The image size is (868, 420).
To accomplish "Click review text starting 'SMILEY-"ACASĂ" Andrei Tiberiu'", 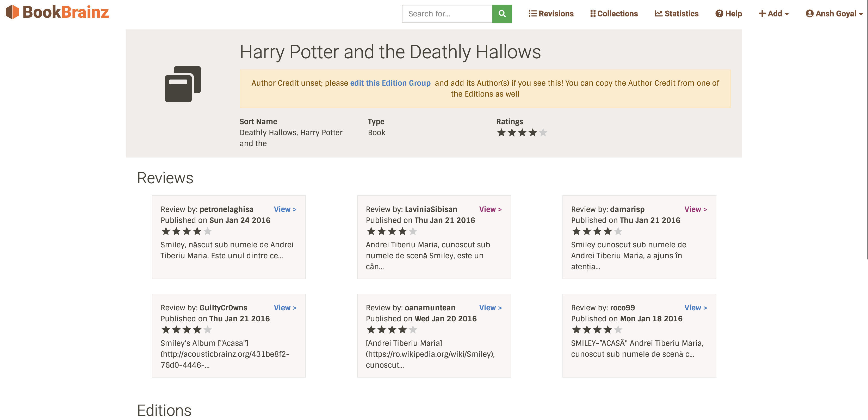I will [x=637, y=349].
